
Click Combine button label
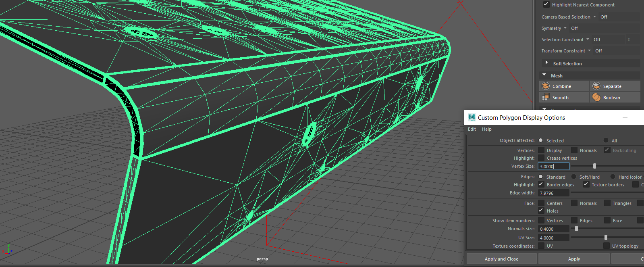tap(562, 86)
